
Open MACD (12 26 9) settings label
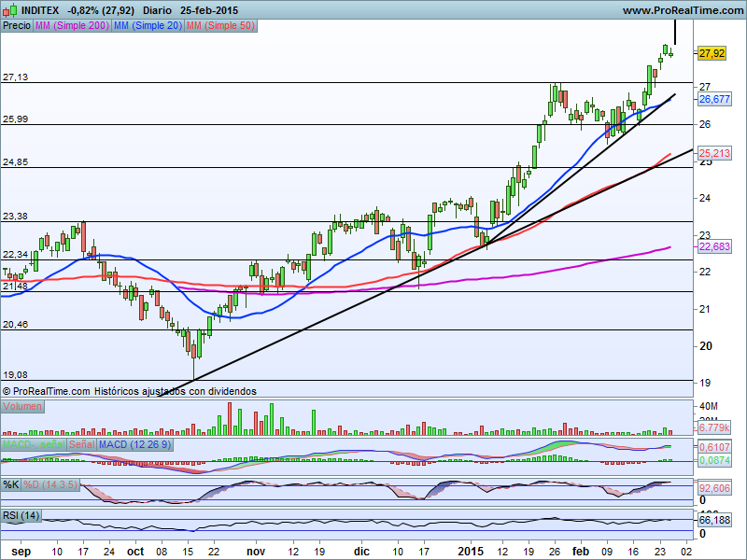point(134,444)
